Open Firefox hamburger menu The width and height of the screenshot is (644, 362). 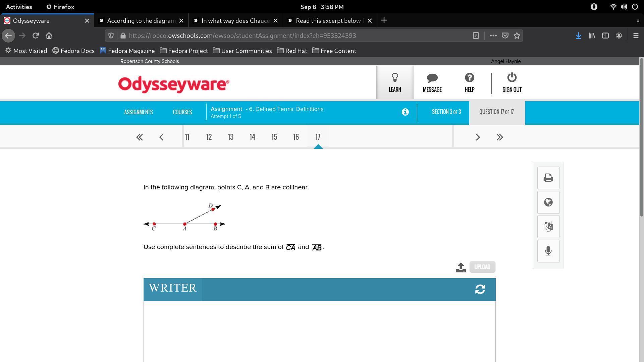636,36
